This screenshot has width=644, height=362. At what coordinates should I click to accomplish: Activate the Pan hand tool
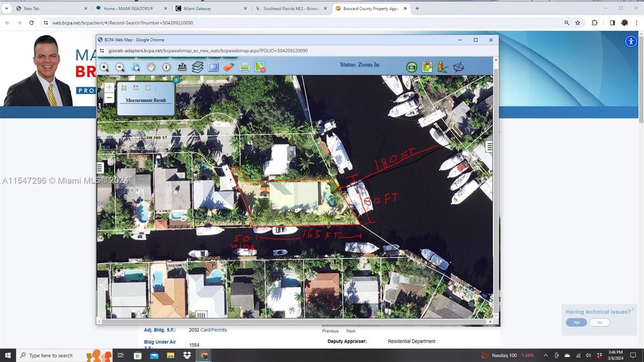click(x=151, y=67)
